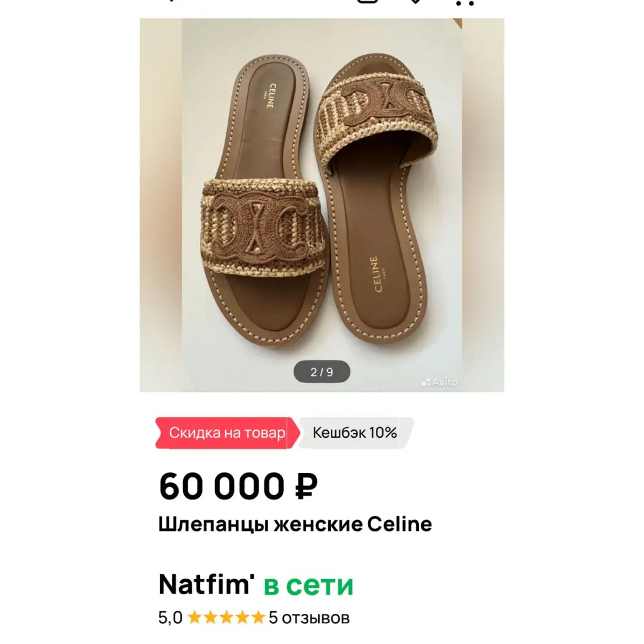The height and width of the screenshot is (644, 644).
Task: Tap the fifth rating star
Action: pos(258,618)
